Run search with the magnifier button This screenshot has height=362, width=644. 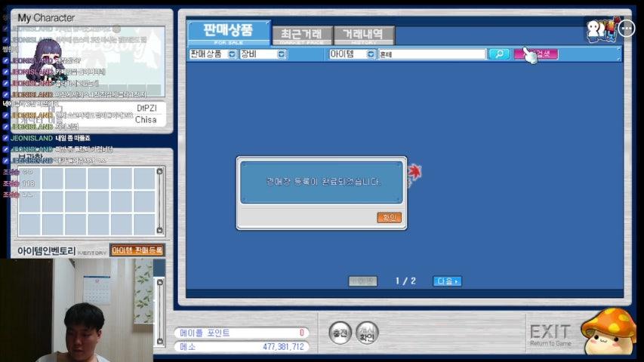[498, 54]
